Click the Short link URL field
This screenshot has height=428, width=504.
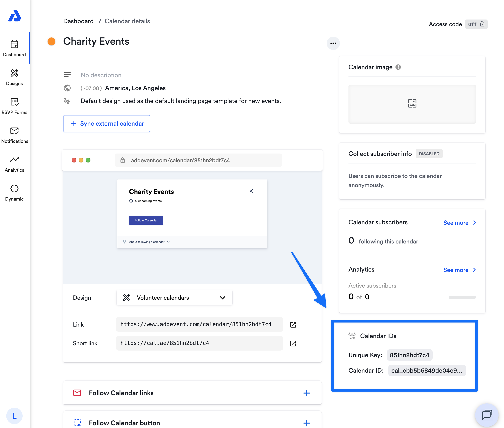200,343
